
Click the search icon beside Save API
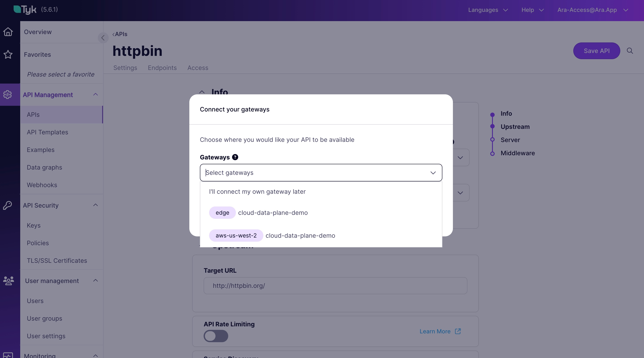point(630,51)
